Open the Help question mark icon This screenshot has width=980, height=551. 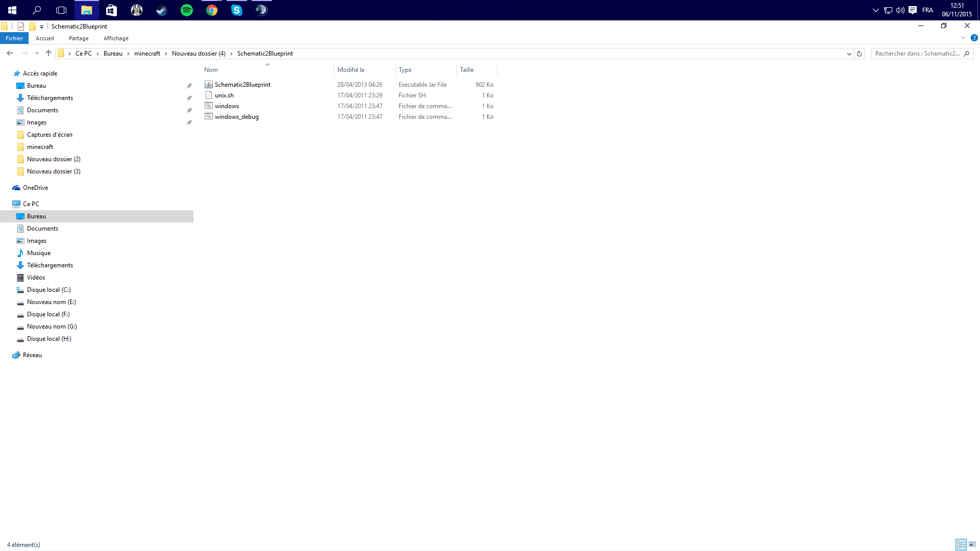tap(974, 38)
